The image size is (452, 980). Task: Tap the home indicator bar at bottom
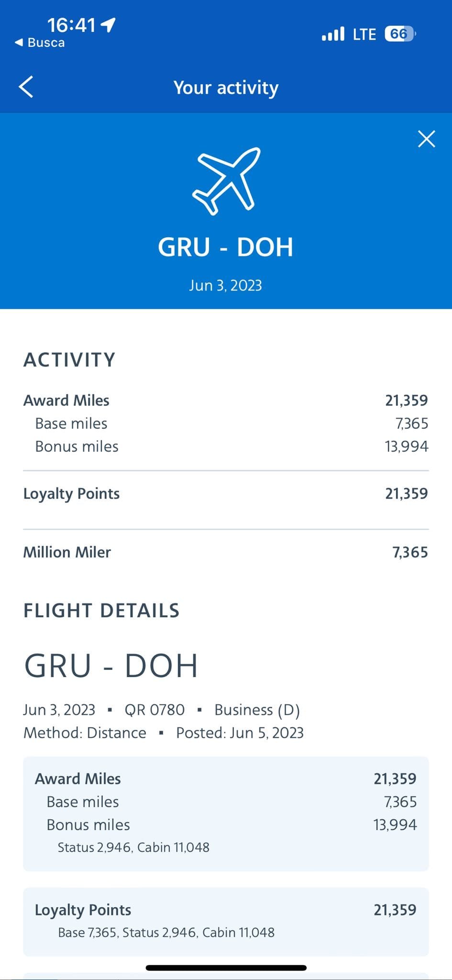pyautogui.click(x=226, y=968)
